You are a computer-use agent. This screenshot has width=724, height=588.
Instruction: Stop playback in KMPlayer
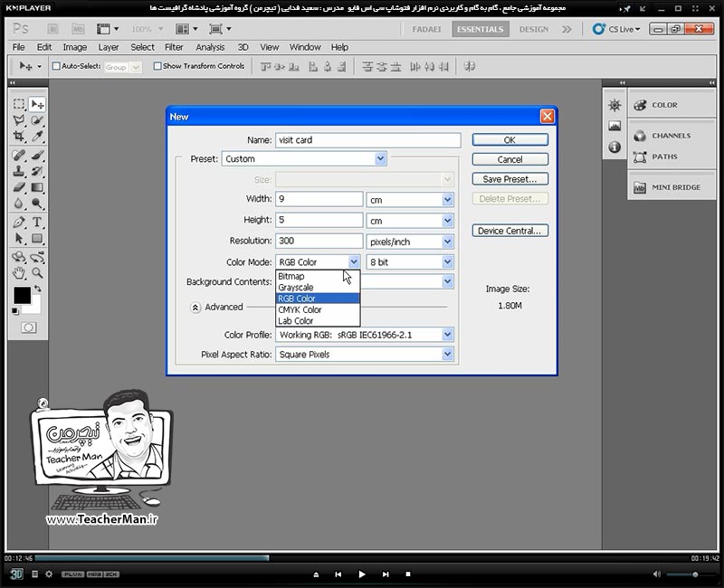(408, 574)
